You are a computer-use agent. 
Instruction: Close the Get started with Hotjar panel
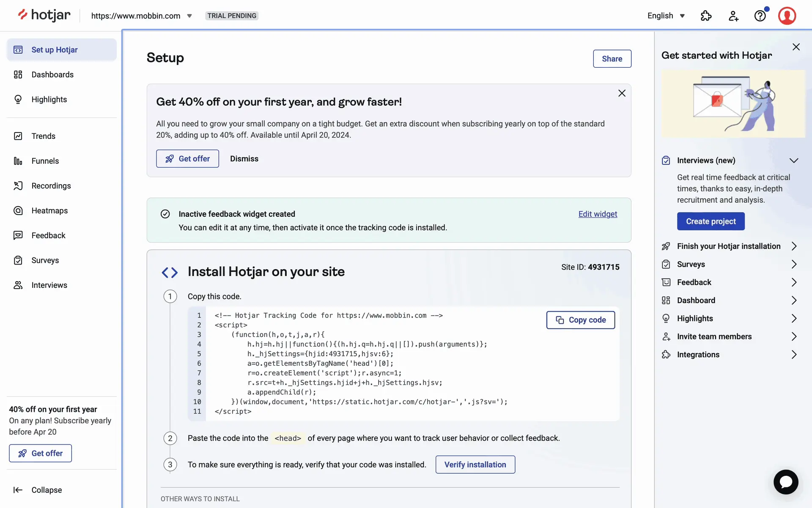pos(796,47)
